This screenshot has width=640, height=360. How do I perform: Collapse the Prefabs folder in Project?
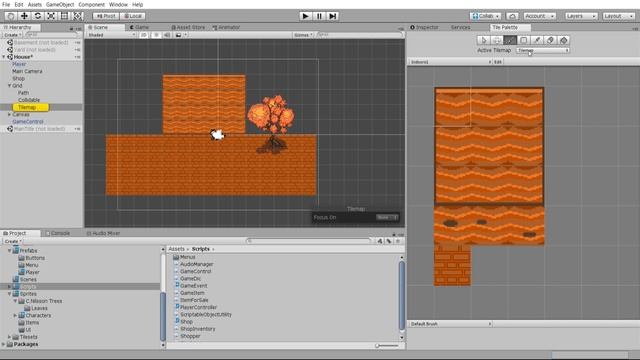tap(9, 251)
